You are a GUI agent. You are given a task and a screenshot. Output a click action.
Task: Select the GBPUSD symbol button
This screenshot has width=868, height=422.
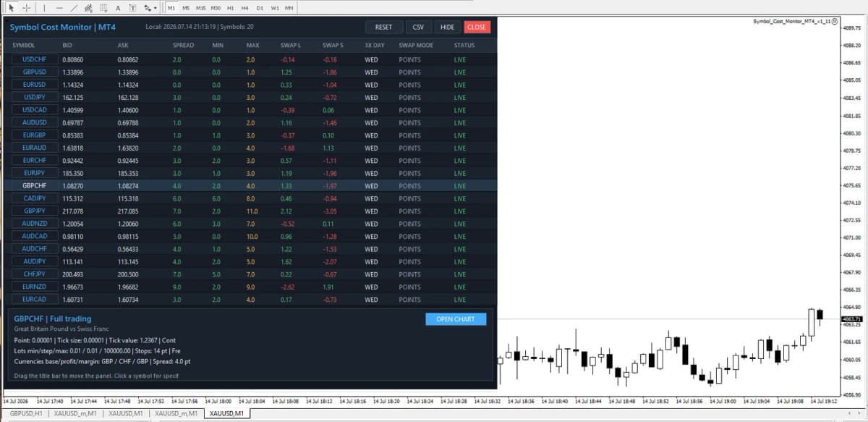(x=34, y=72)
